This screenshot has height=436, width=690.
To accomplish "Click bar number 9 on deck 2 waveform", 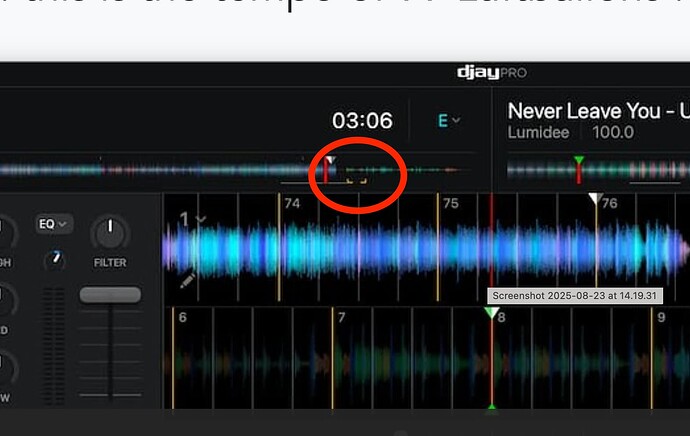I will [x=661, y=317].
